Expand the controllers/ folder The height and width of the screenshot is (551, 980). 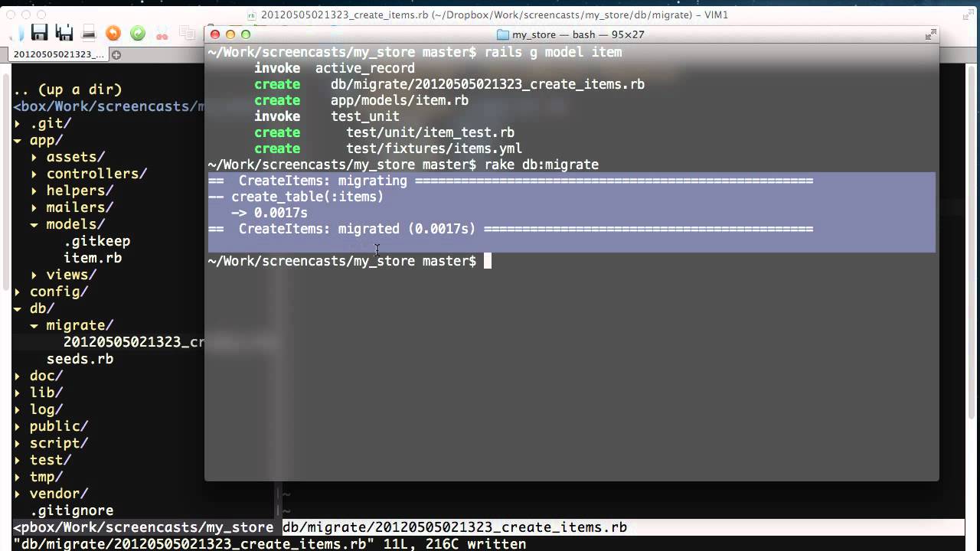coord(35,174)
